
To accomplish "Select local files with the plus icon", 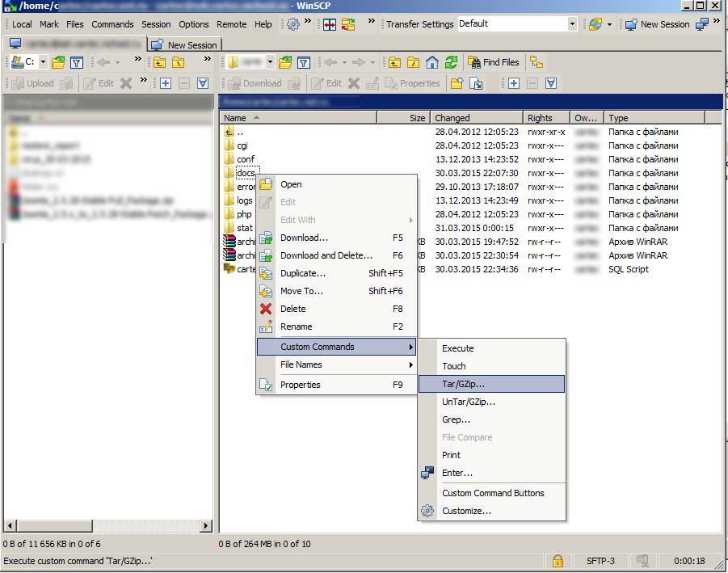I will (166, 83).
